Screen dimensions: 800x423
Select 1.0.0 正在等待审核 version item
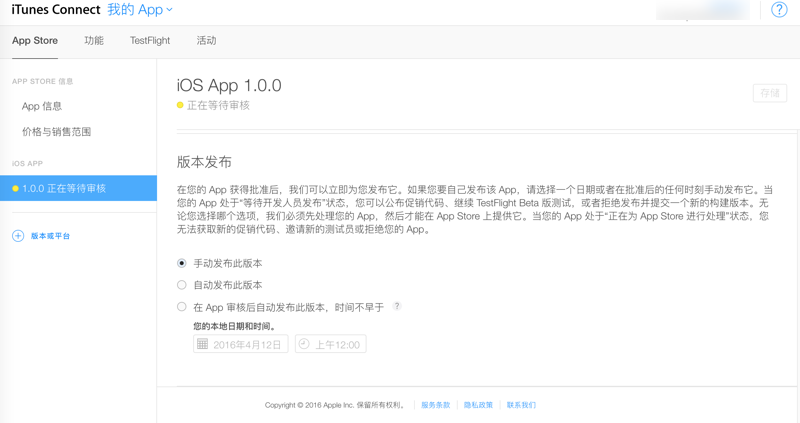coord(79,188)
